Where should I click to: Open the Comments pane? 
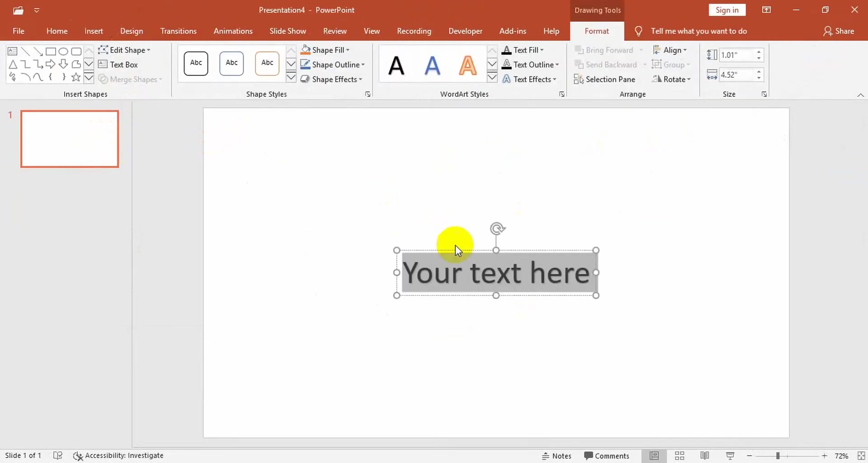point(606,456)
